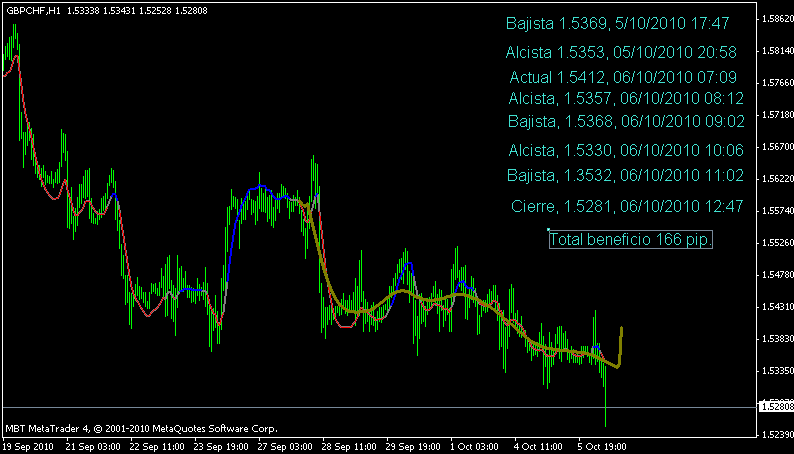Select the '19 Sep 2010' date marker
This screenshot has width=794, height=454.
[28, 446]
